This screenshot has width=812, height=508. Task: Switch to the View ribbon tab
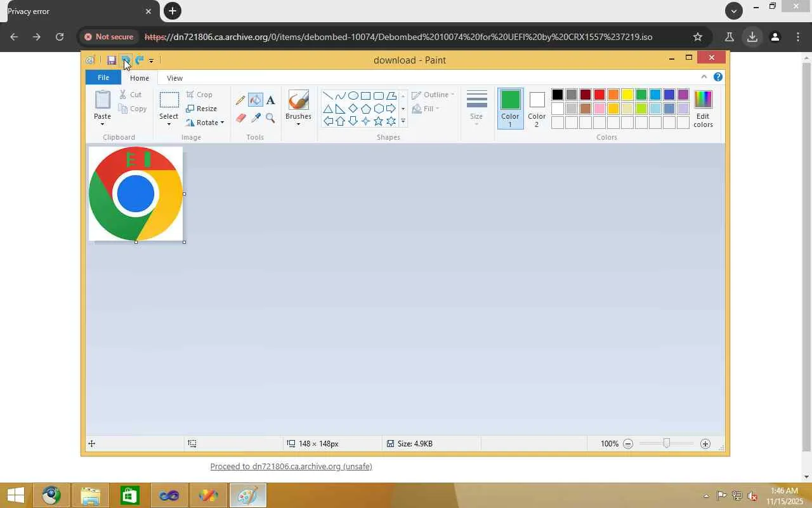(x=174, y=78)
